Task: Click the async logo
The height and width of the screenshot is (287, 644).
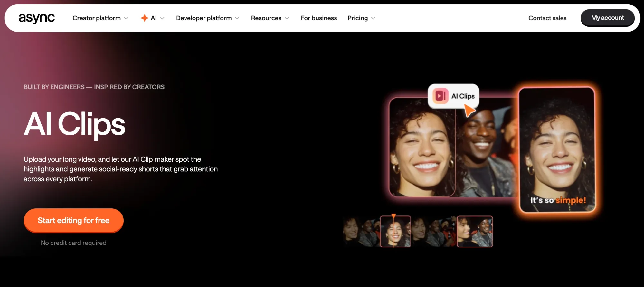Action: click(37, 18)
